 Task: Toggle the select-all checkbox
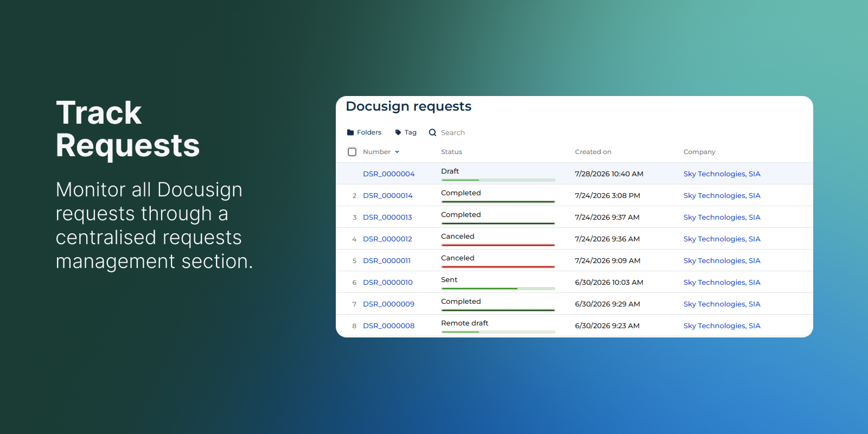pyautogui.click(x=352, y=152)
